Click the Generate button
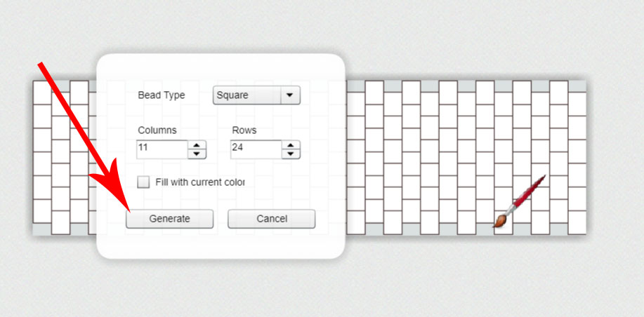644x317 pixels. click(170, 219)
